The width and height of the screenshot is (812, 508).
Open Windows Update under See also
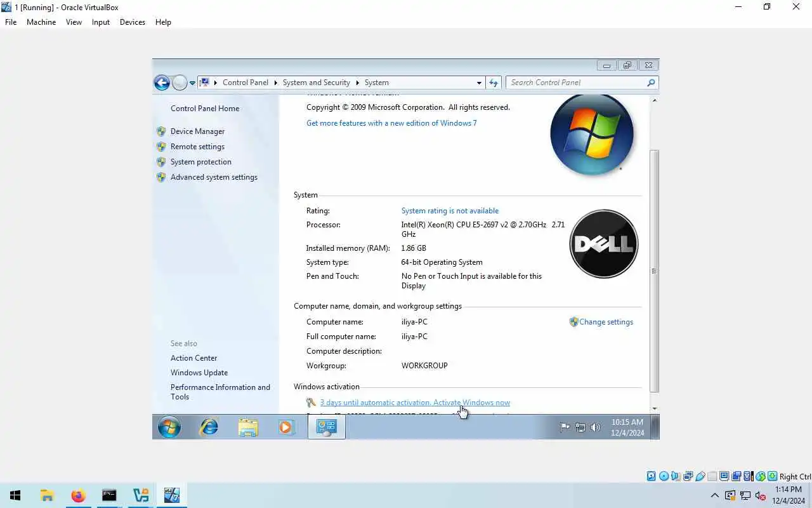[199, 373]
